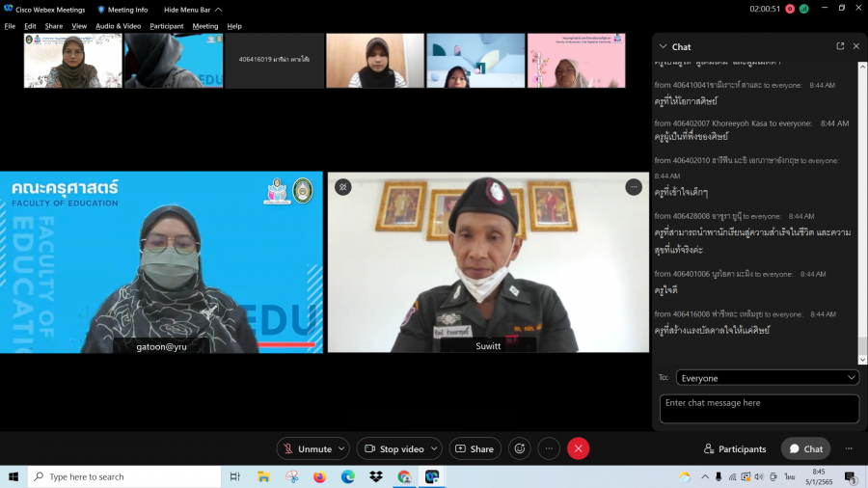
Task: Open audio options arrow next to Unmute
Action: point(341,448)
